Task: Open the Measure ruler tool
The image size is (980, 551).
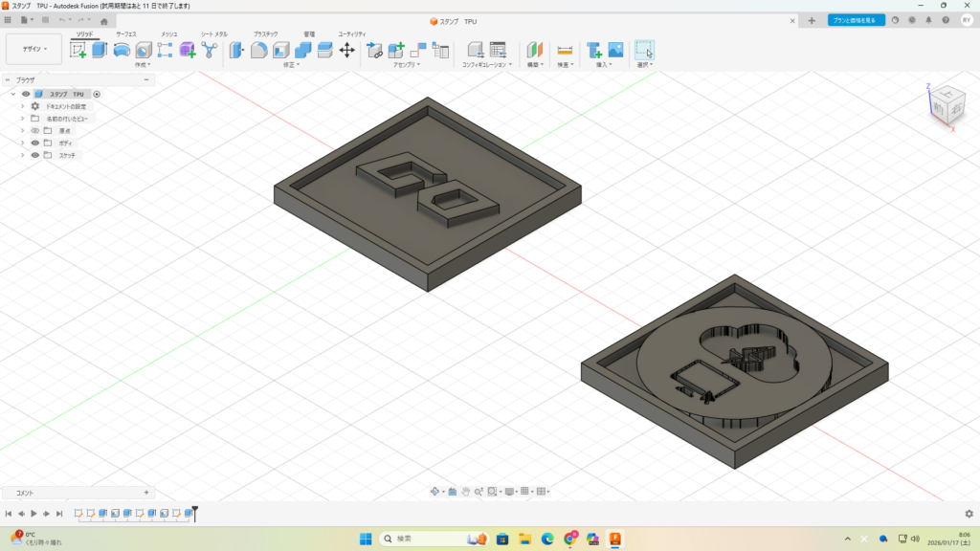Action: [565, 50]
